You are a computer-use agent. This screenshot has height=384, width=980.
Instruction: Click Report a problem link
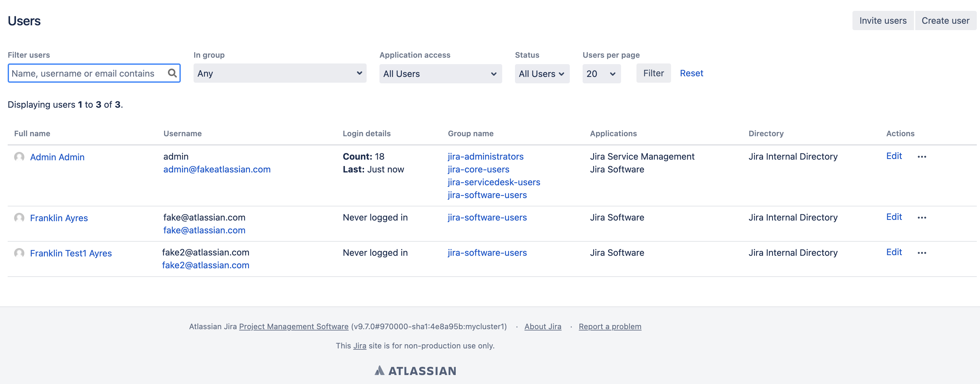[610, 327]
